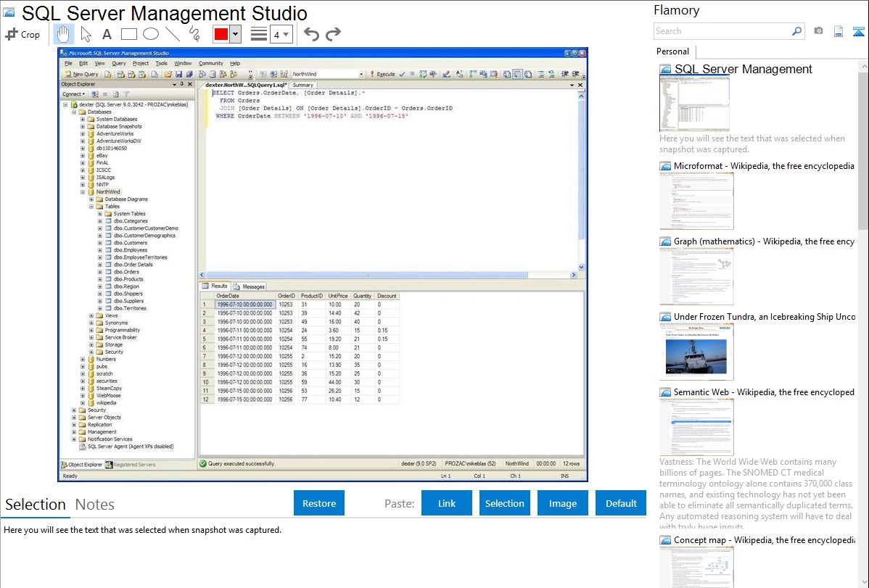Switch to the Selection tab
Viewport: 869px width, 588px height.
coord(36,505)
